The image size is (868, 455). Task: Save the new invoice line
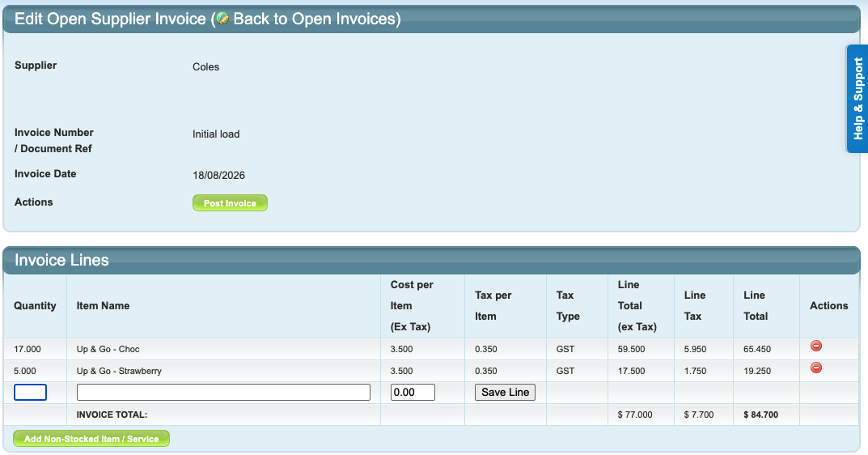point(505,393)
